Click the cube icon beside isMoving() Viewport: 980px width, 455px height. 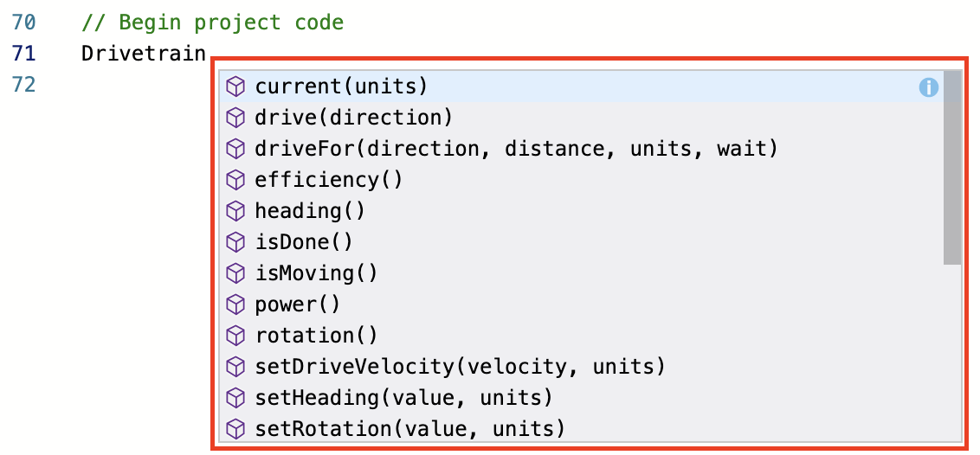pyautogui.click(x=235, y=273)
